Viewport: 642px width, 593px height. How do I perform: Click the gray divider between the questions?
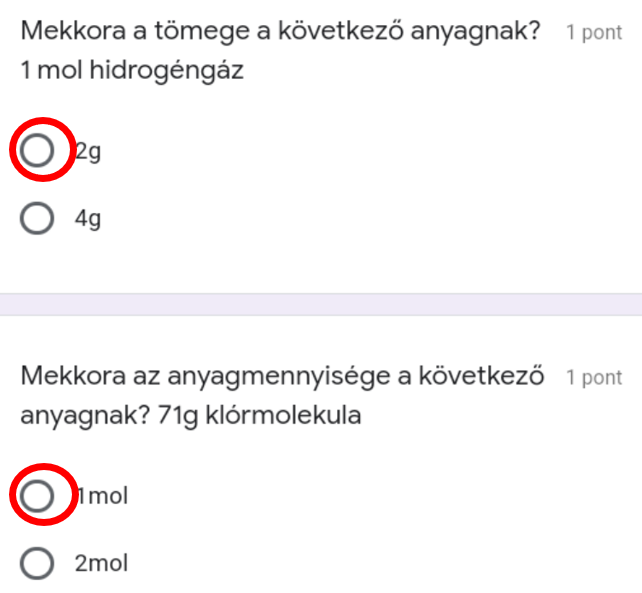[321, 304]
